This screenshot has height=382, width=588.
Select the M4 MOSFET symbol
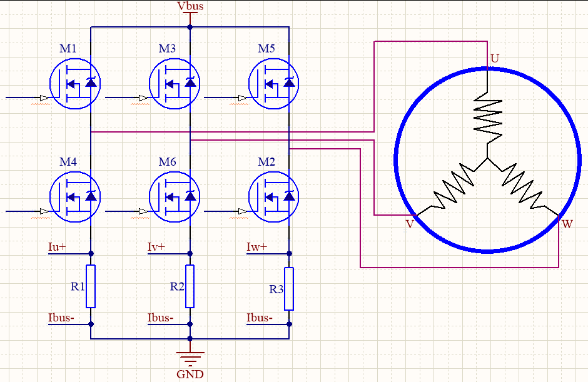pyautogui.click(x=75, y=197)
